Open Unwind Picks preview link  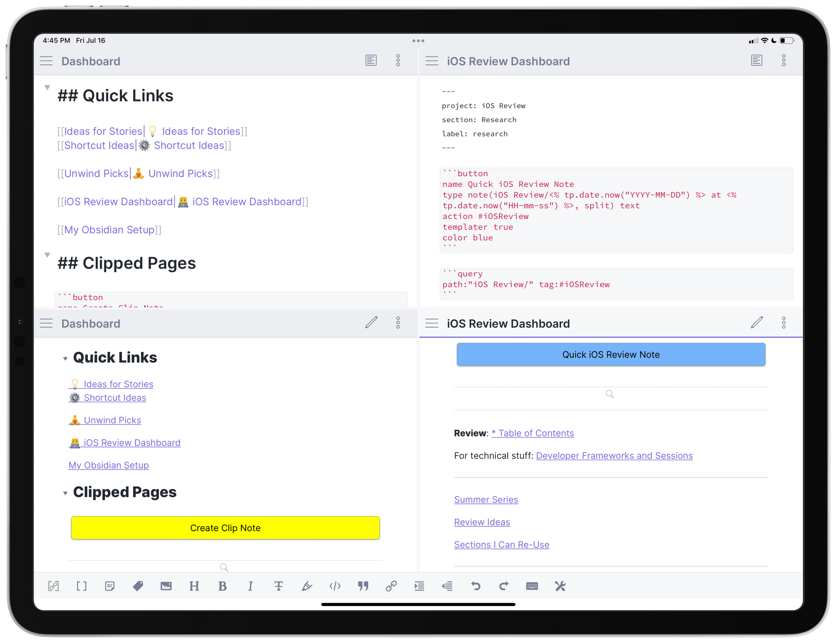coord(105,420)
